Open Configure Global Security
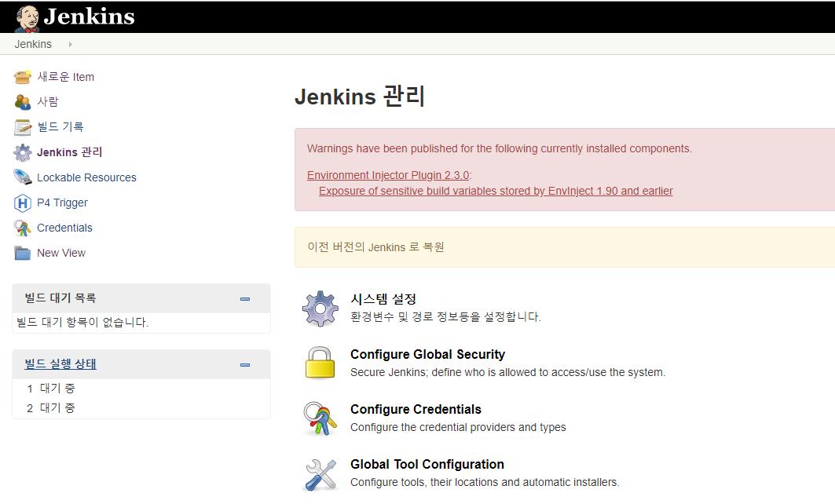 [427, 355]
